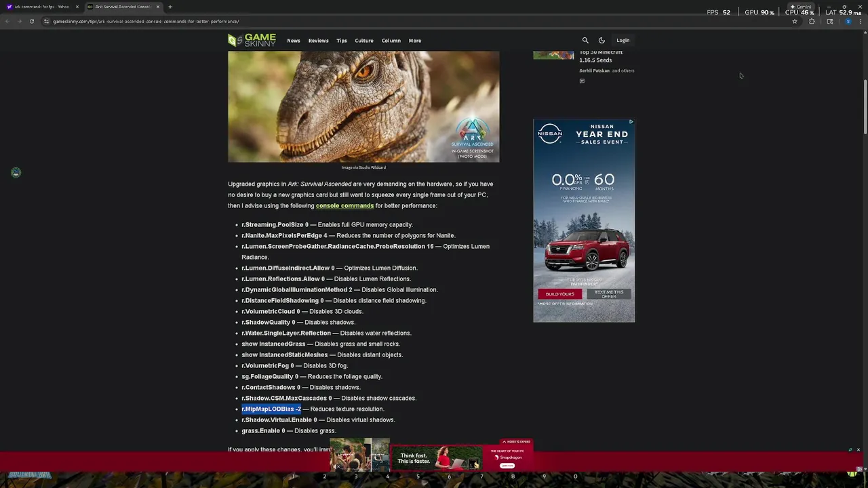Screen dimensions: 868x488
Task: Open author Serhii Patskan profile
Action: coord(595,70)
